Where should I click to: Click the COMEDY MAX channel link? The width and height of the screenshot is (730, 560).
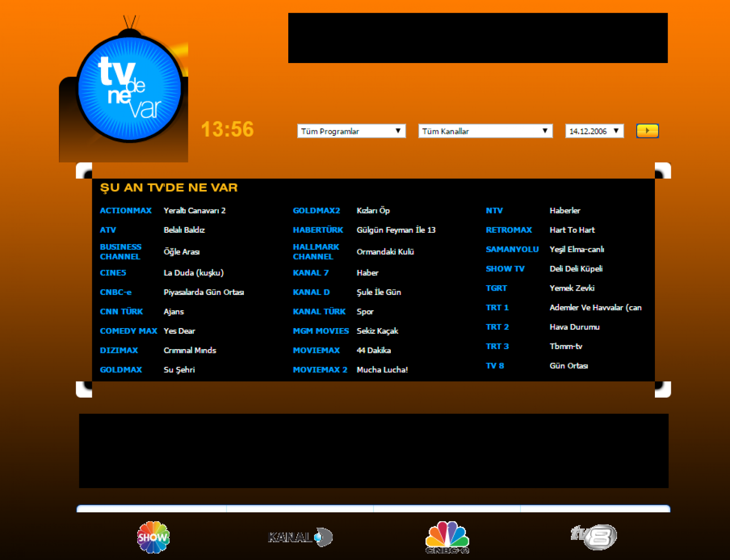click(x=128, y=331)
